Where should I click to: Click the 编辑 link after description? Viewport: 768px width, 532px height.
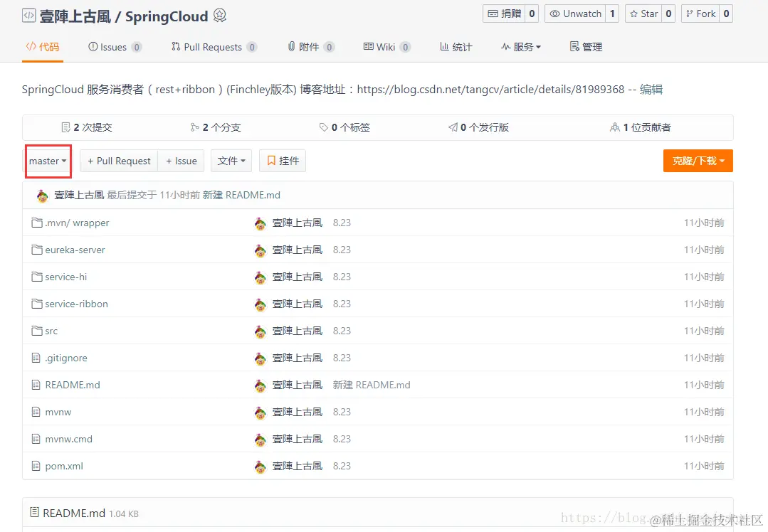(x=651, y=90)
